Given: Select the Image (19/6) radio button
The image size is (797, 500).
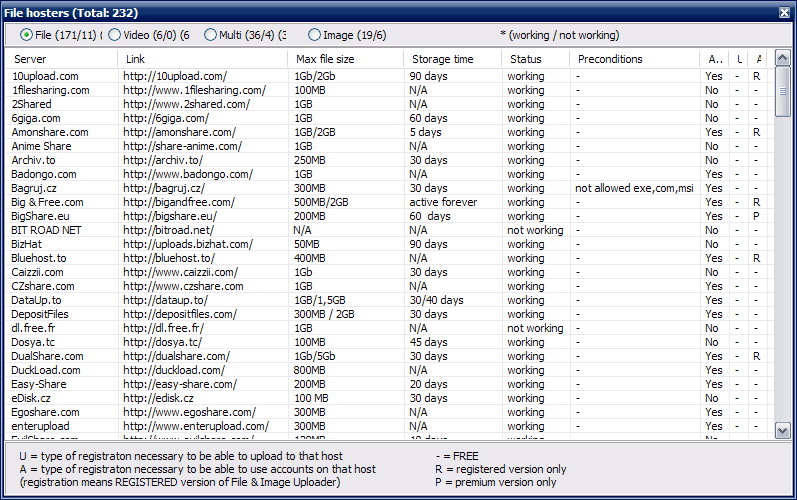Looking at the screenshot, I should [314, 35].
